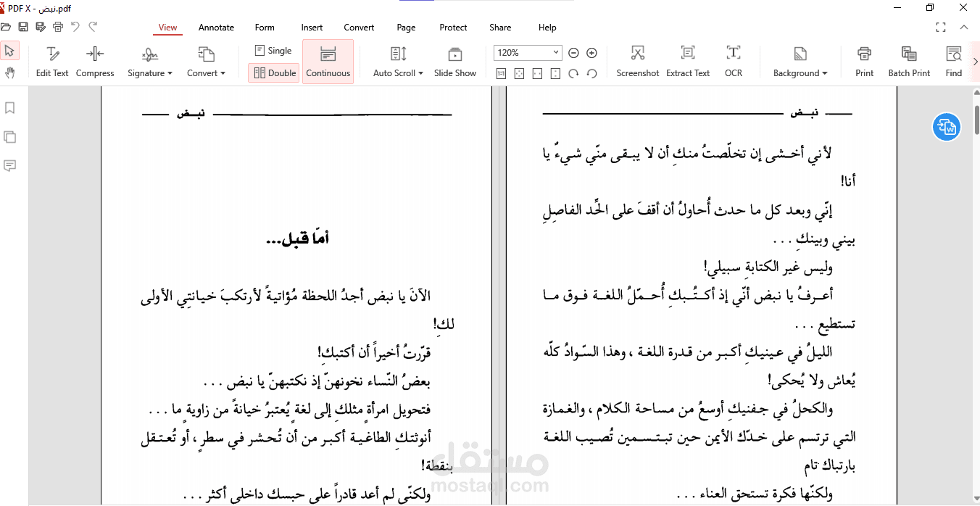Open the Page tab
980x506 pixels.
click(x=406, y=28)
